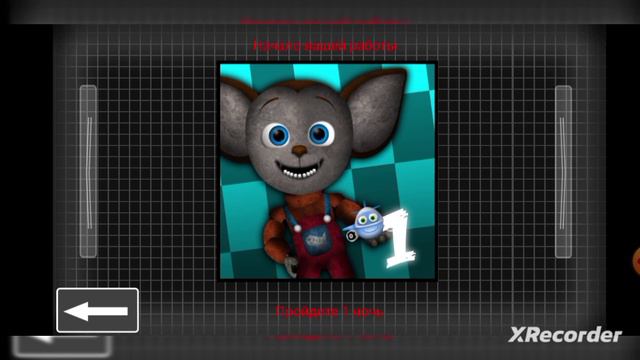Image resolution: width=640 pixels, height=360 pixels.
Task: Click the red caption text below the image
Action: click(x=330, y=312)
